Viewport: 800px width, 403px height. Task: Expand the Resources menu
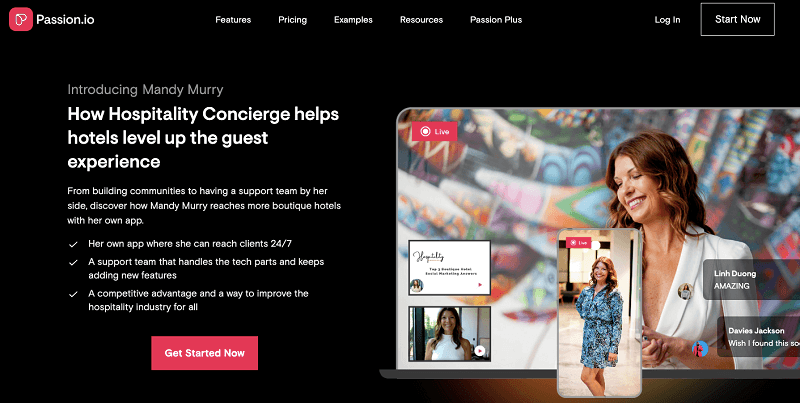tap(421, 20)
